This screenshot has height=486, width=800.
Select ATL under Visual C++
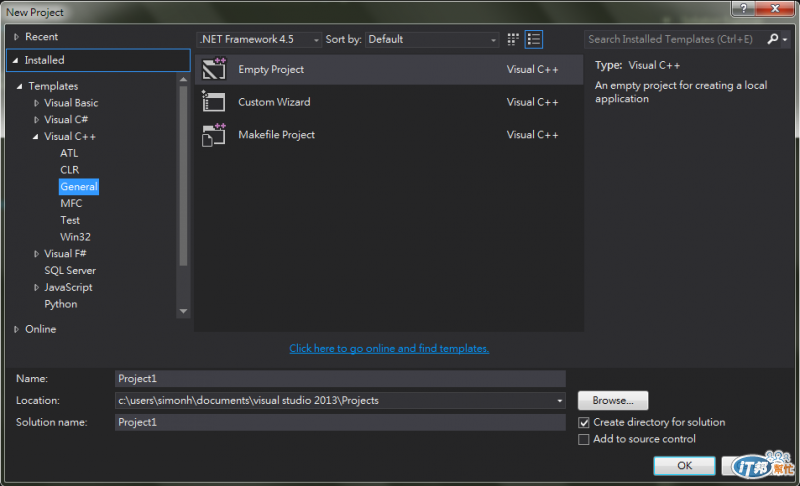tap(69, 153)
